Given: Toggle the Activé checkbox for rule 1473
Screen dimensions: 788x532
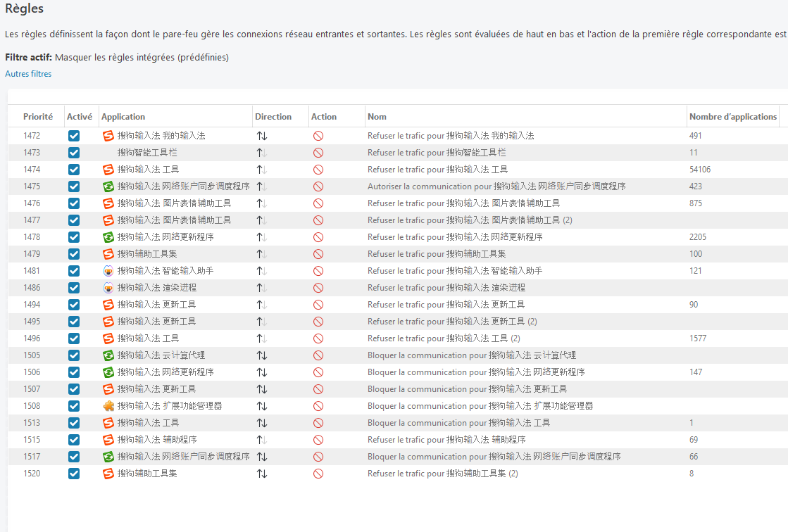Looking at the screenshot, I should pos(74,153).
